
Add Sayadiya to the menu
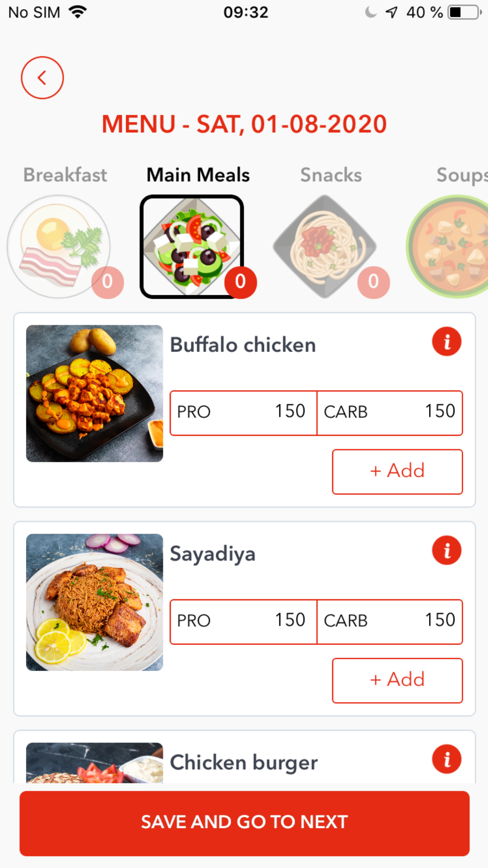397,680
